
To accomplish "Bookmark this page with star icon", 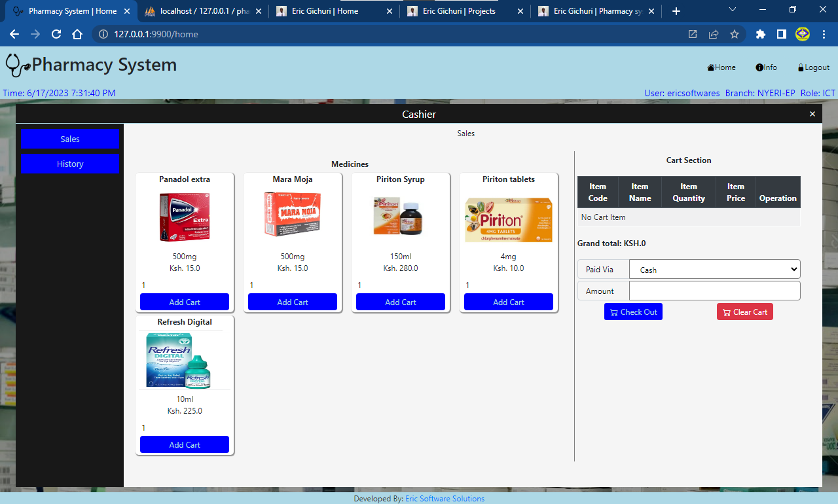I will pos(735,34).
